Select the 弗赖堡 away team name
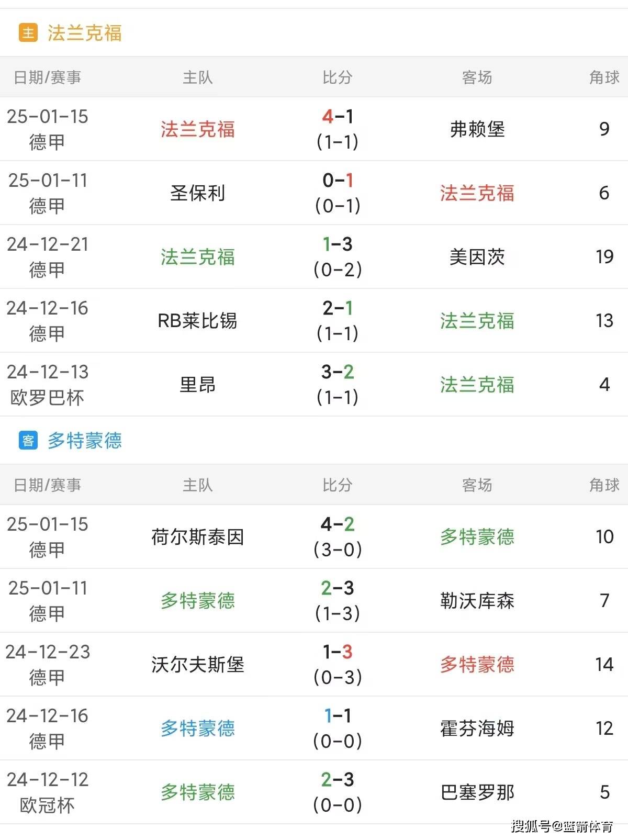This screenshot has height=840, width=628. [477, 129]
